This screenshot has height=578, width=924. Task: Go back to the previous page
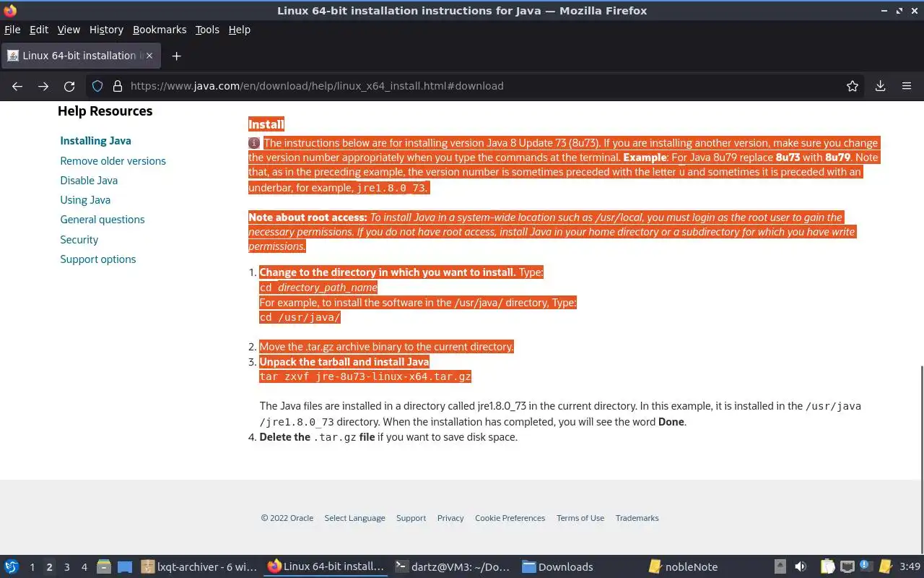point(17,86)
